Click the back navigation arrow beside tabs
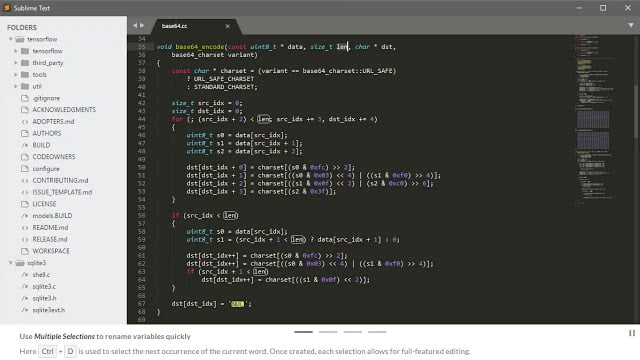This screenshot has height=360, width=640. coord(135,25)
